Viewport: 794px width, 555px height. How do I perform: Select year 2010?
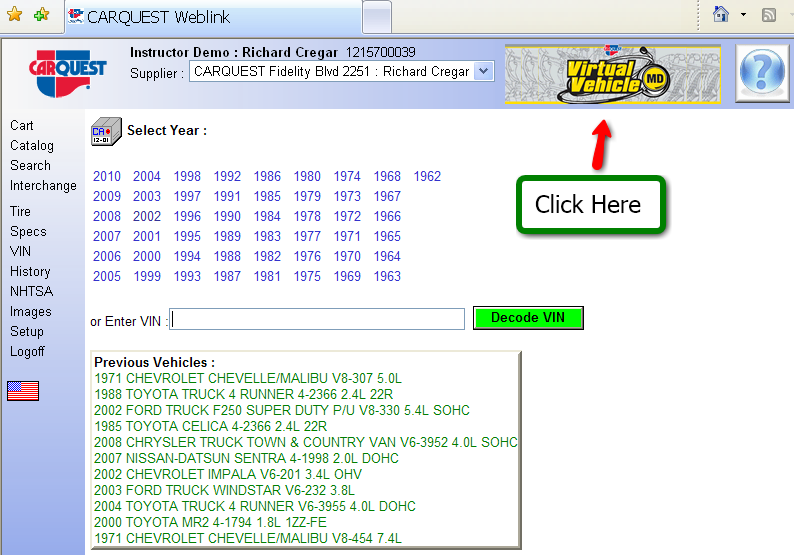[x=107, y=176]
